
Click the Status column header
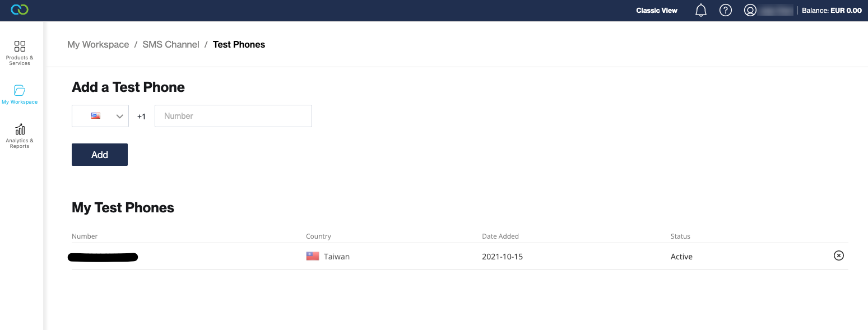(680, 236)
